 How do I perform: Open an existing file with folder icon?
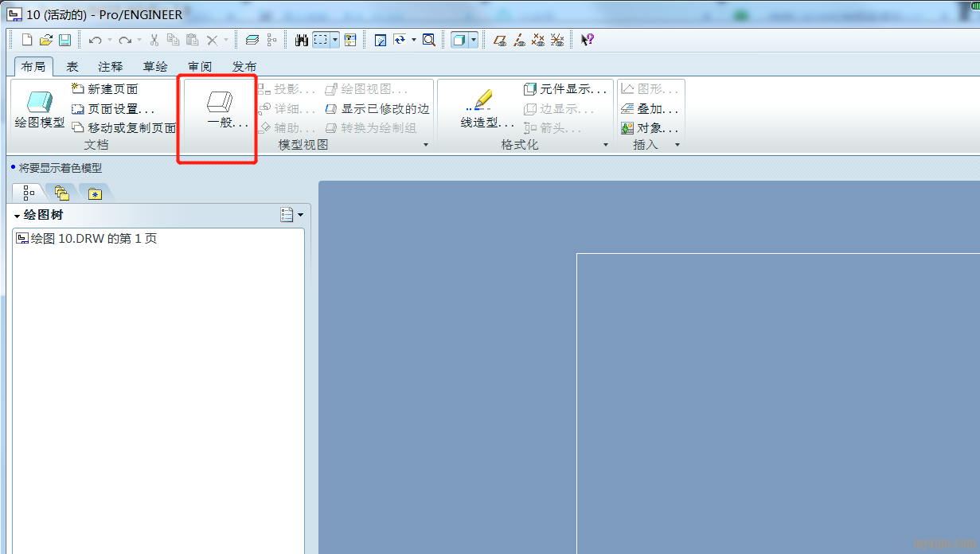tap(46, 40)
